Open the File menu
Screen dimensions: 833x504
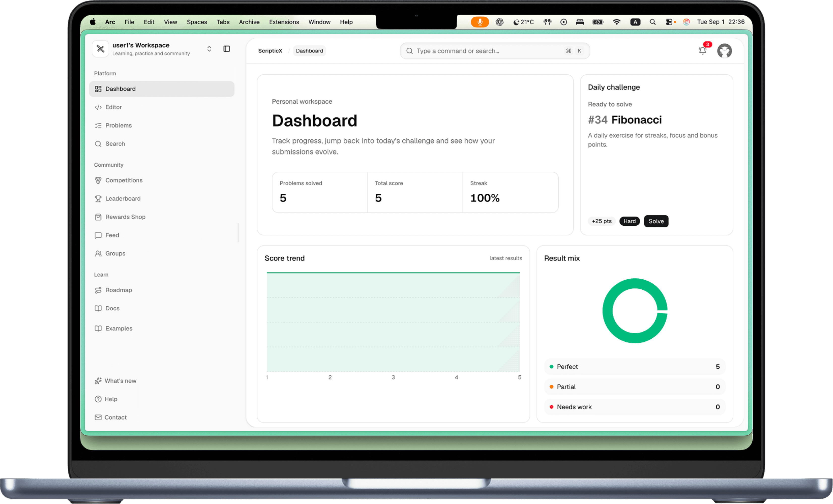[x=130, y=22]
